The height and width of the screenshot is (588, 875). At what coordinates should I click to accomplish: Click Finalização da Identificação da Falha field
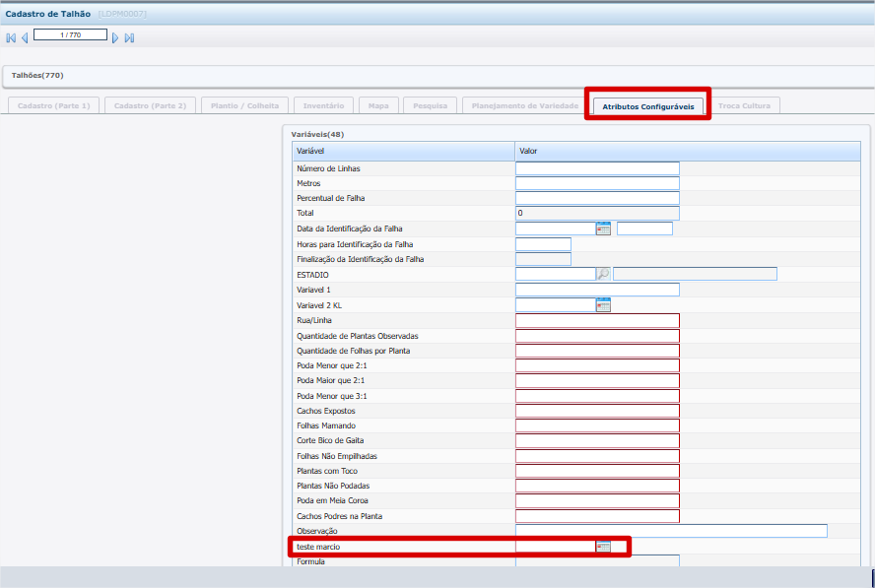(x=543, y=259)
